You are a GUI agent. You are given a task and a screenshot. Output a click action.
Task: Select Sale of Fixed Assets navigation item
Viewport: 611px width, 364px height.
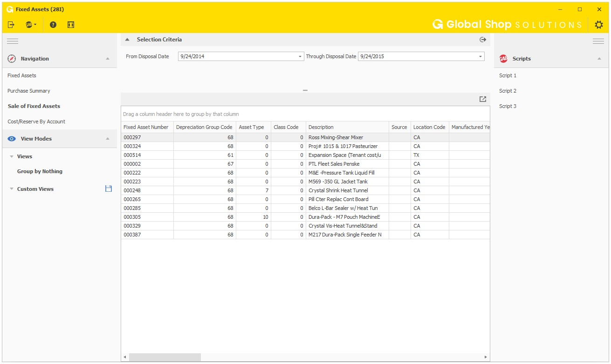point(34,106)
